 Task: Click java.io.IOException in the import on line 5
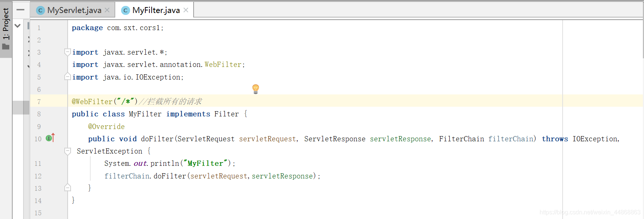pyautogui.click(x=142, y=77)
